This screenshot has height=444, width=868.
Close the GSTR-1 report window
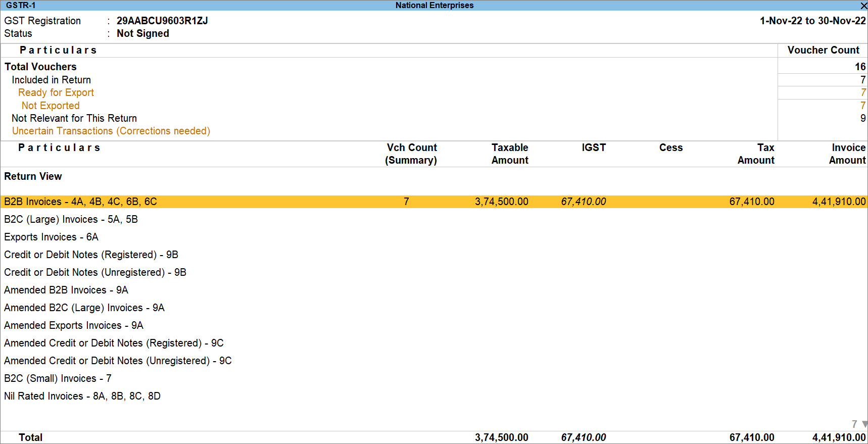pos(863,6)
